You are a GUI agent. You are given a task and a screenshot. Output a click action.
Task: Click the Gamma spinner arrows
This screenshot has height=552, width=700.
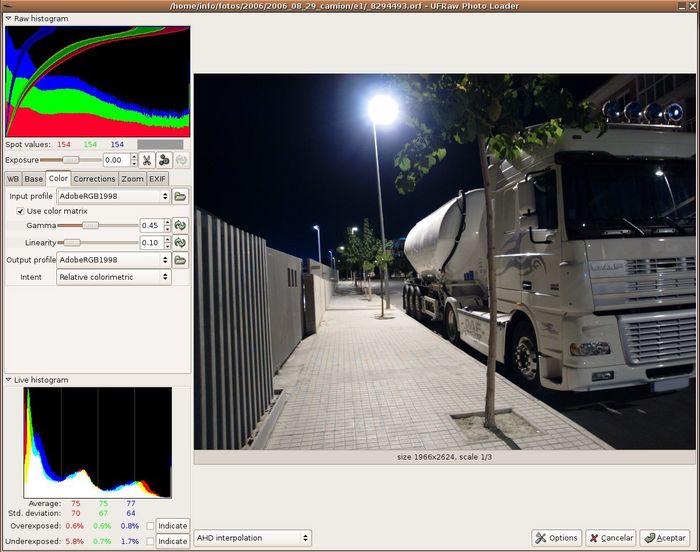pos(167,226)
